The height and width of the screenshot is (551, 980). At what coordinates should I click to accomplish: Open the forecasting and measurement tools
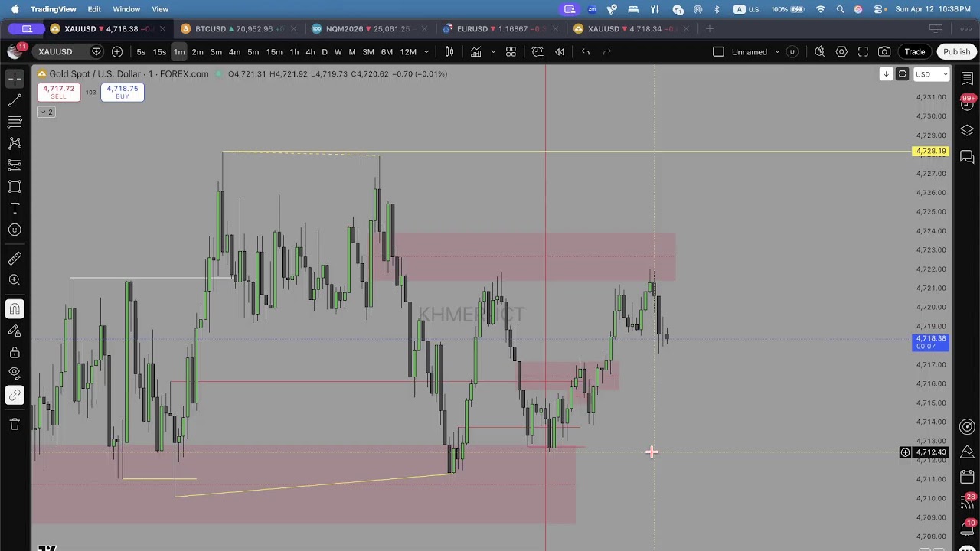pyautogui.click(x=15, y=165)
